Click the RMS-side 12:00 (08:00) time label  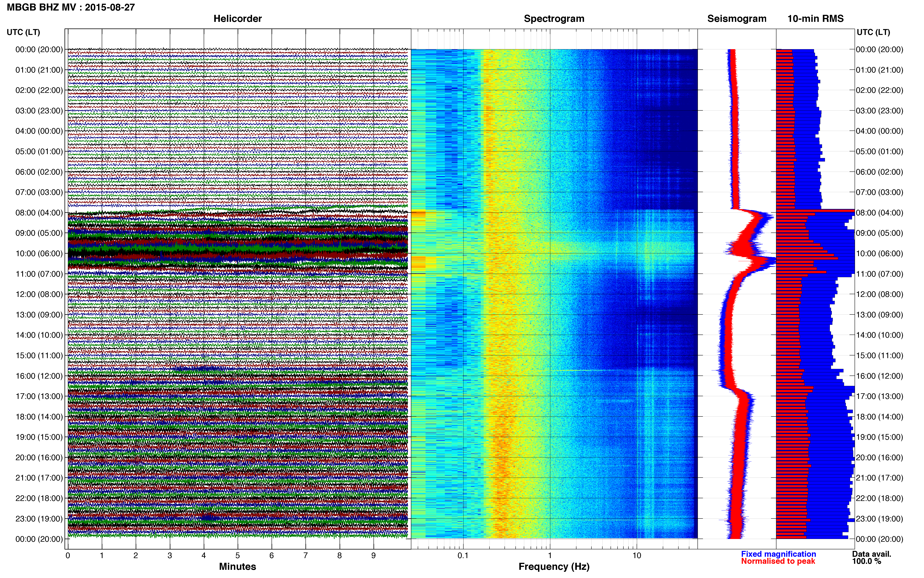(x=880, y=294)
